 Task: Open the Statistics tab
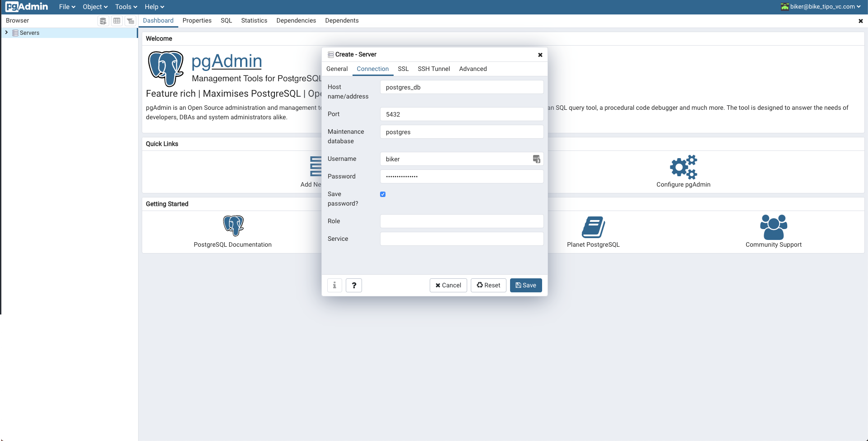pyautogui.click(x=254, y=21)
